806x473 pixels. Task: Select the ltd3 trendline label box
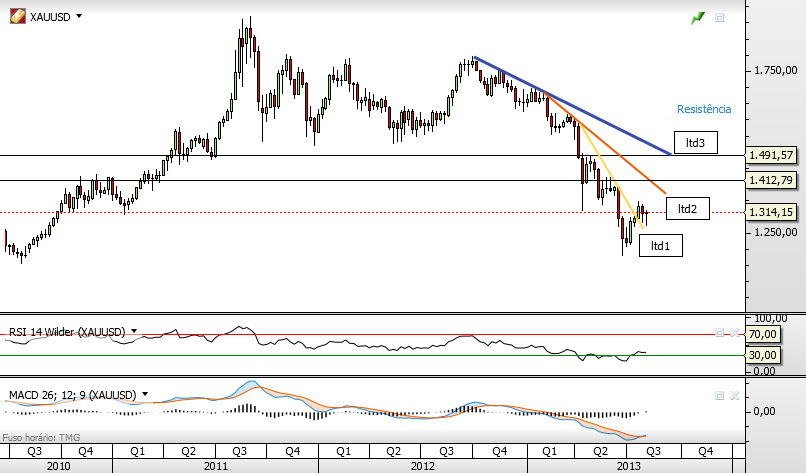point(695,143)
